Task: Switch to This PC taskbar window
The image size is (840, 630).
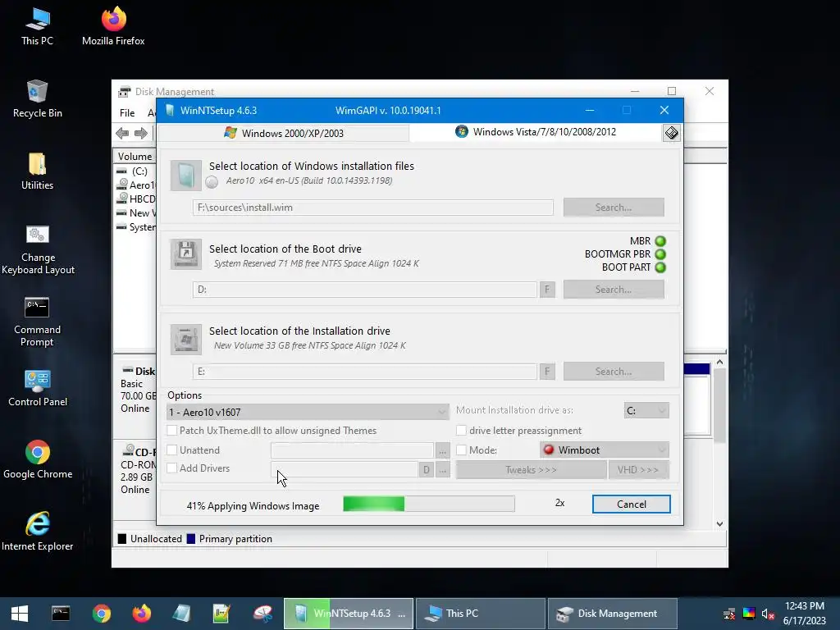Action: pos(481,614)
